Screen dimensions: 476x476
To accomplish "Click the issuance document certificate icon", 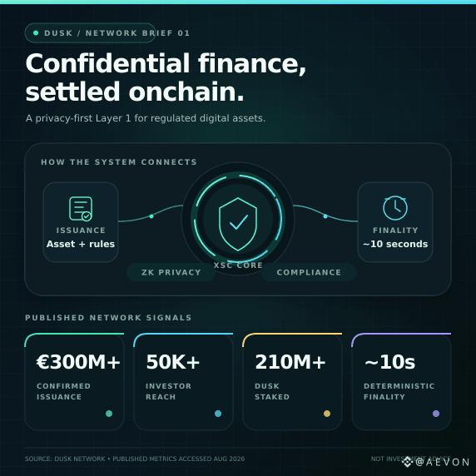I will pos(81,209).
